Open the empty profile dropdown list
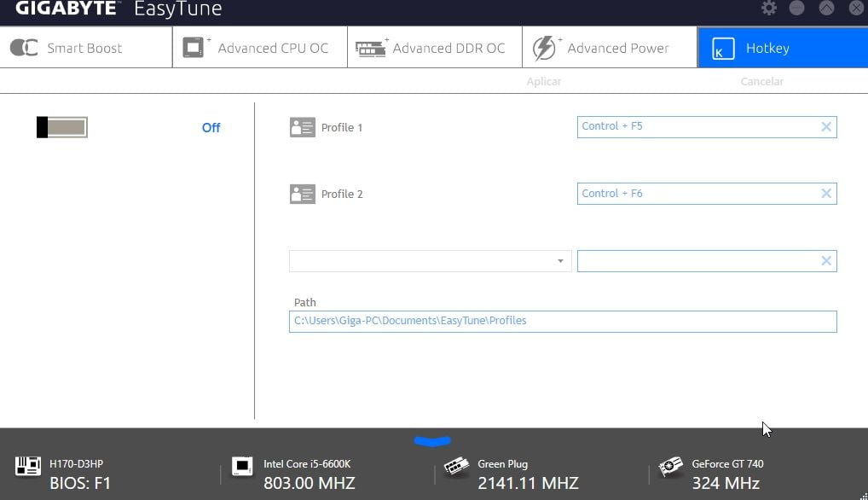 click(430, 261)
